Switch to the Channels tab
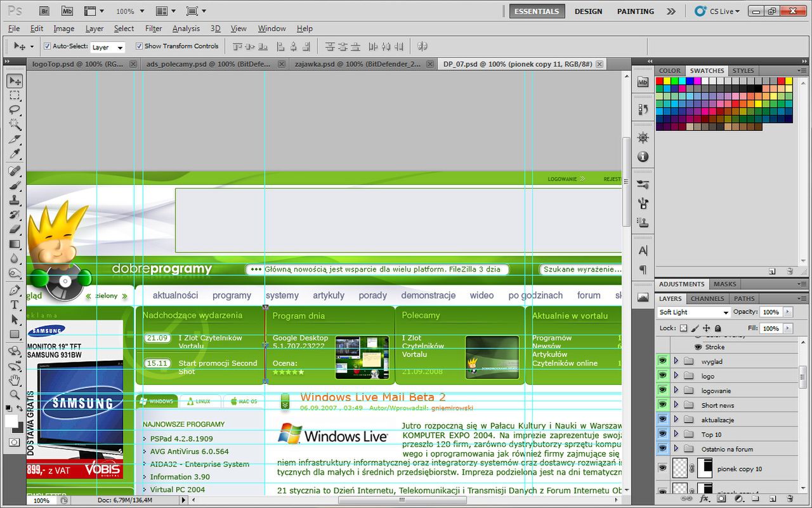The image size is (812, 508). (707, 298)
